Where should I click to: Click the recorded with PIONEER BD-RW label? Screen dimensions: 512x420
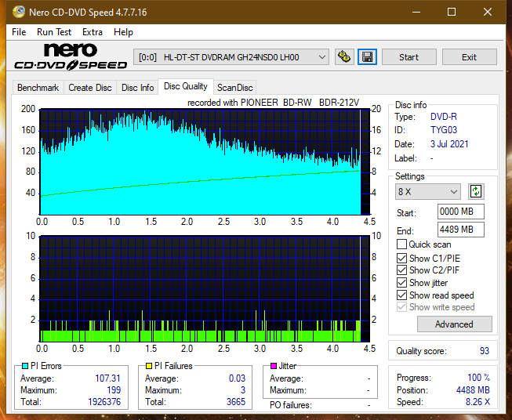(x=273, y=103)
